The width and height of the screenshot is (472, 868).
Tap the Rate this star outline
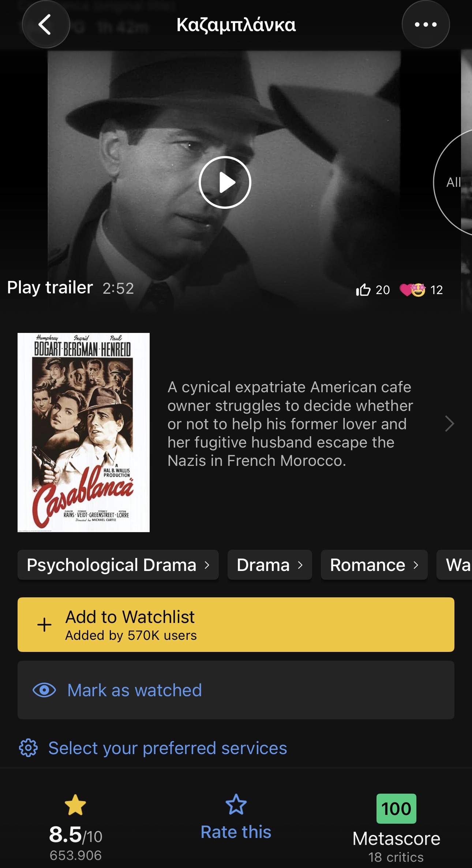point(236,805)
